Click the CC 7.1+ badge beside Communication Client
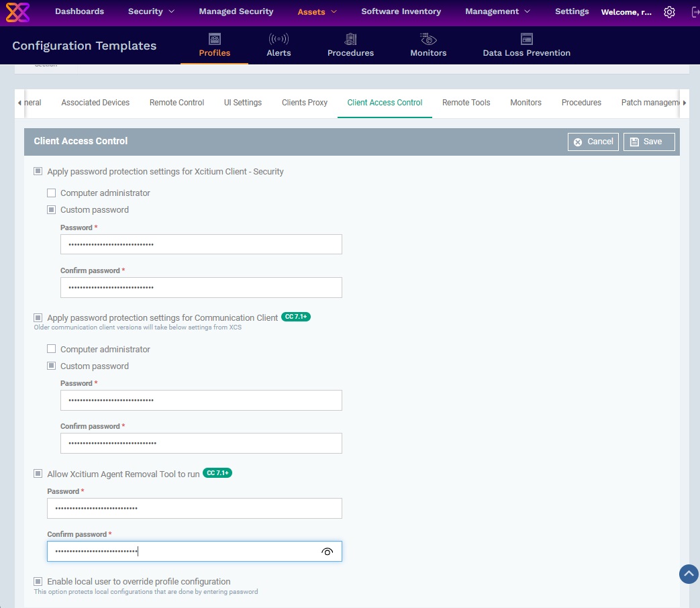The image size is (700, 608). pos(296,317)
